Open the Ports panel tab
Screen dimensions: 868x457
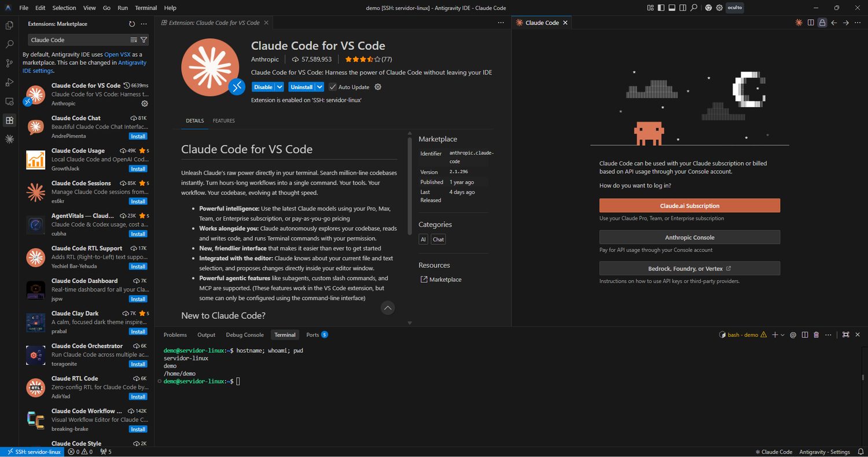click(317, 335)
